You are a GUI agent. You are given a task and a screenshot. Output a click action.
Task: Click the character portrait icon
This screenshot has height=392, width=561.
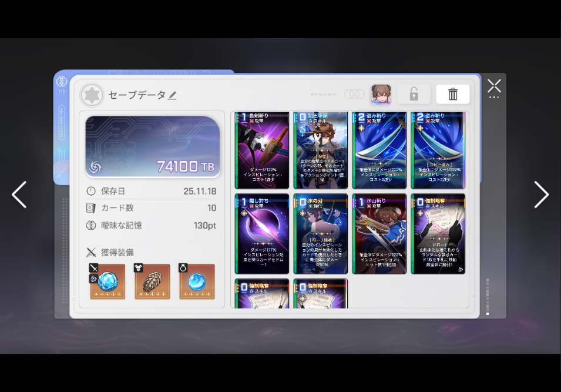click(x=381, y=94)
